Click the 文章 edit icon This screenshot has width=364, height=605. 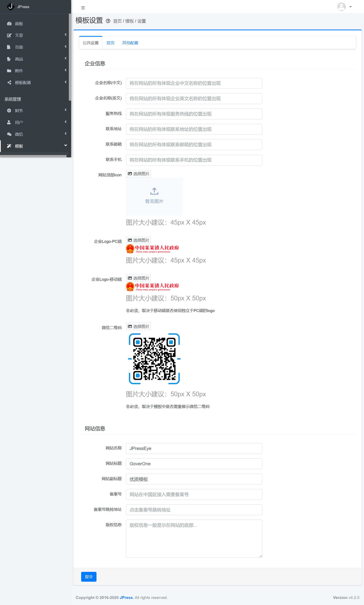9,35
